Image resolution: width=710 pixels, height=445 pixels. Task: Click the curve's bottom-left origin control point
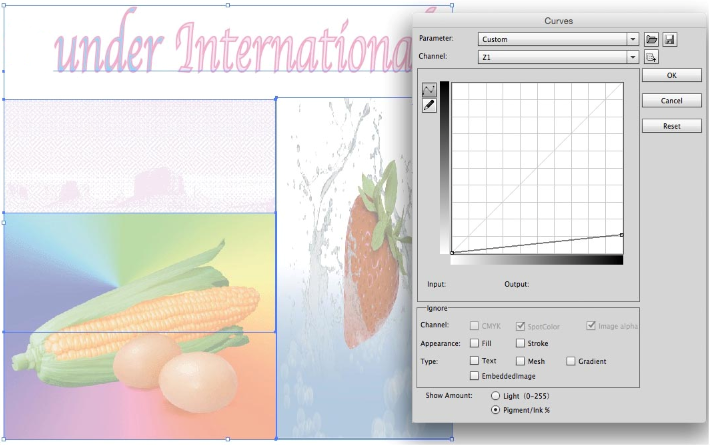coord(453,253)
